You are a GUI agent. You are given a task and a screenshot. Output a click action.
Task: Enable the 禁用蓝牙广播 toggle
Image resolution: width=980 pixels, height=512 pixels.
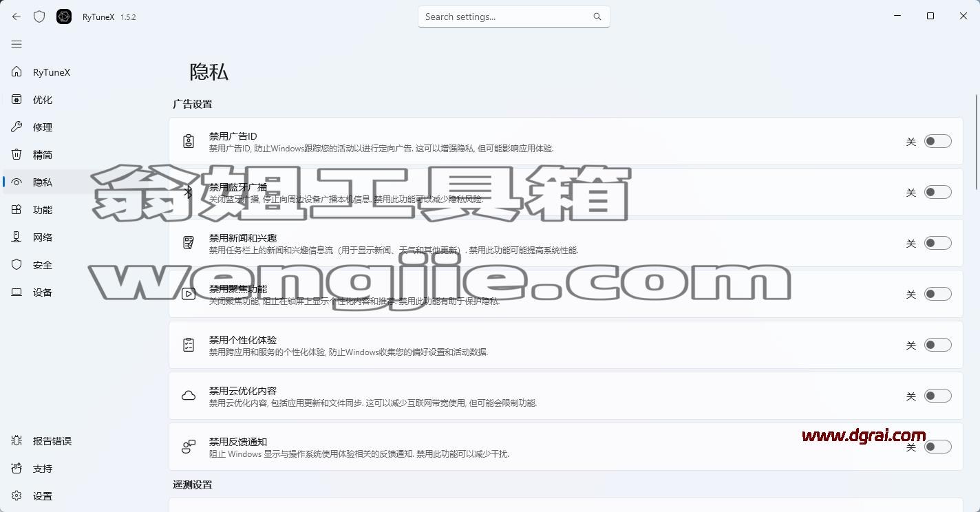pos(937,192)
